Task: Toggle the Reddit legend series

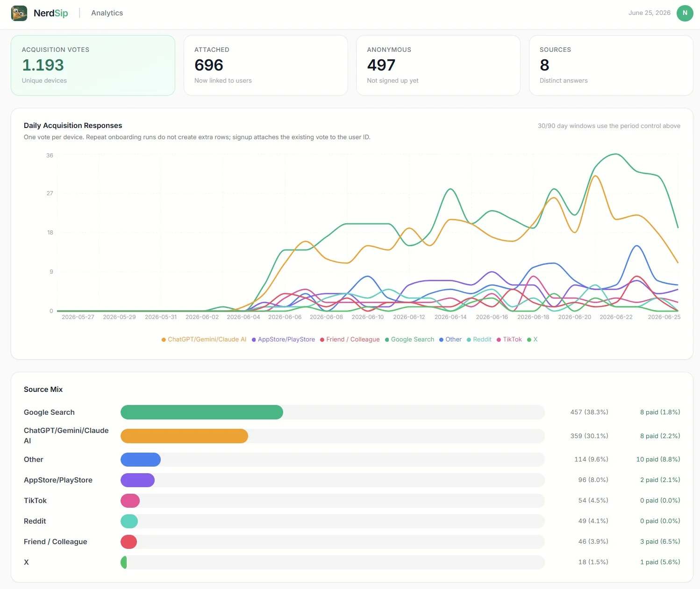Action: tap(479, 340)
